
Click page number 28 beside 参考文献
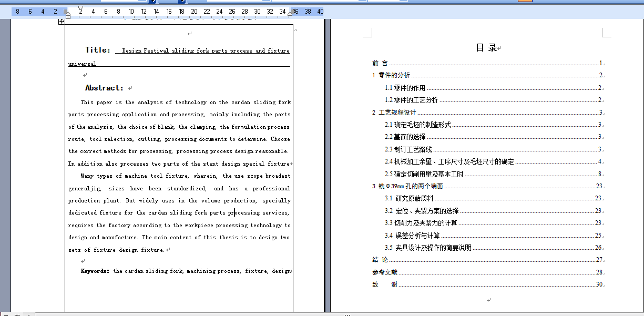point(599,272)
